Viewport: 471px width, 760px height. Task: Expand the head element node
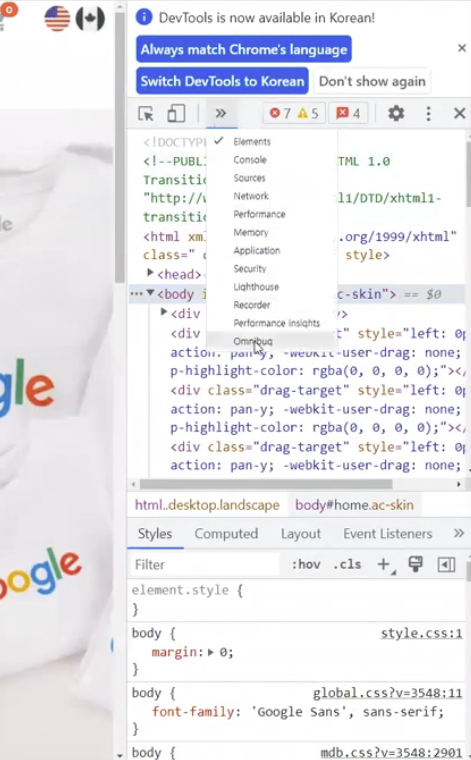(x=150, y=273)
